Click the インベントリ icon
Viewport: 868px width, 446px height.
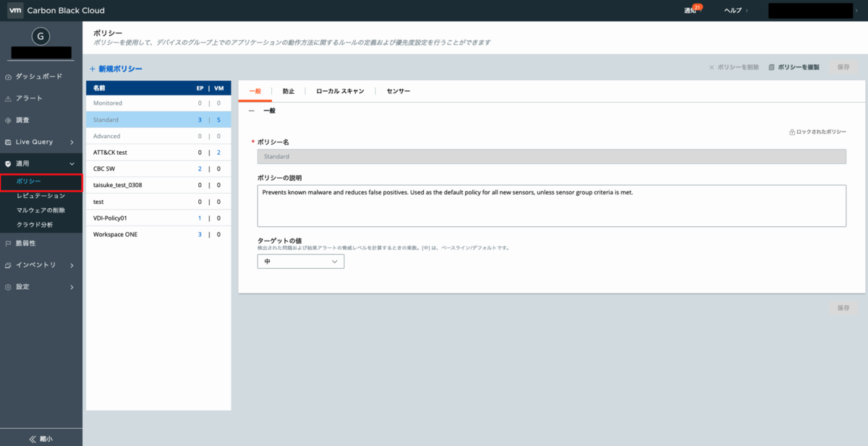8,265
